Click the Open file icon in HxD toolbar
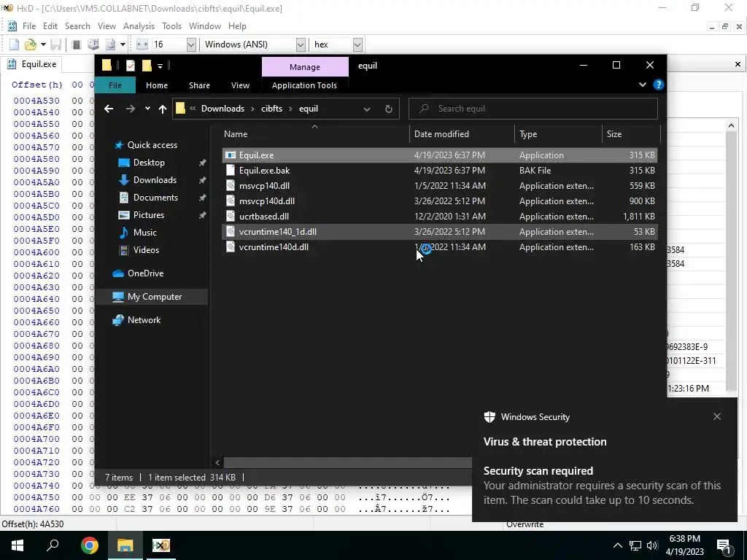The width and height of the screenshot is (747, 560). tap(30, 44)
